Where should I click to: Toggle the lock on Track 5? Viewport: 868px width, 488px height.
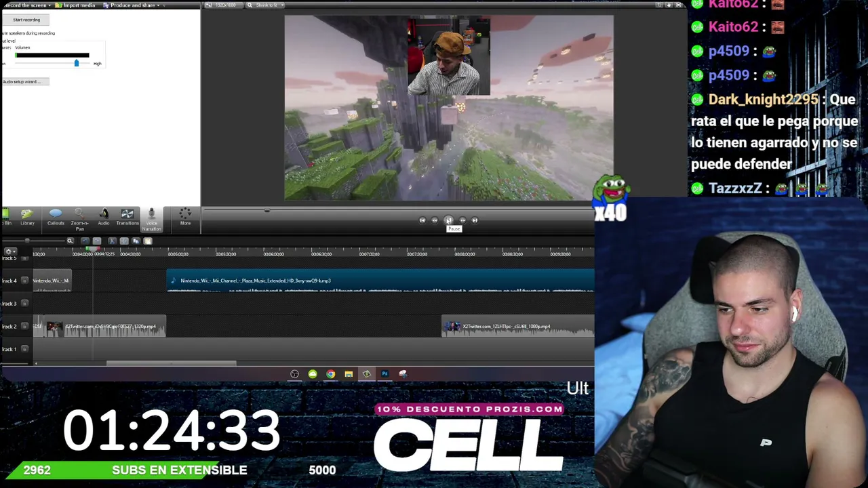pos(25,258)
